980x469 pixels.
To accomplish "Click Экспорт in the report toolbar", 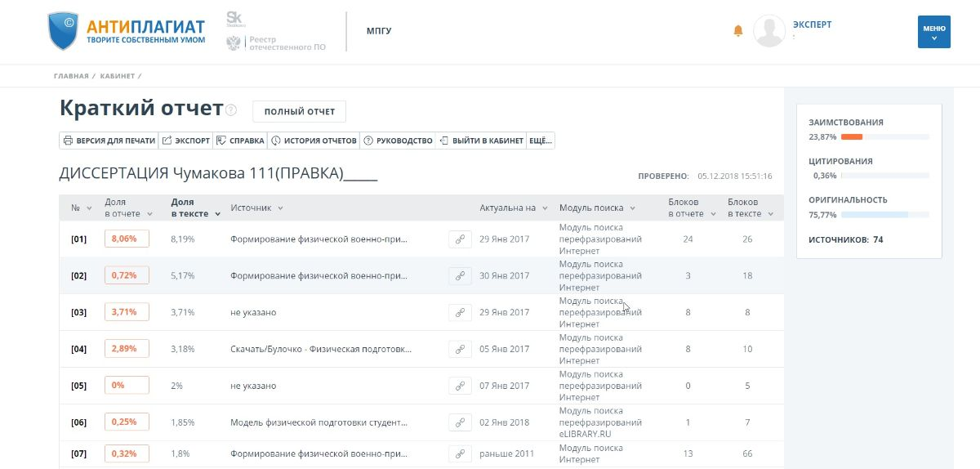I will point(185,141).
